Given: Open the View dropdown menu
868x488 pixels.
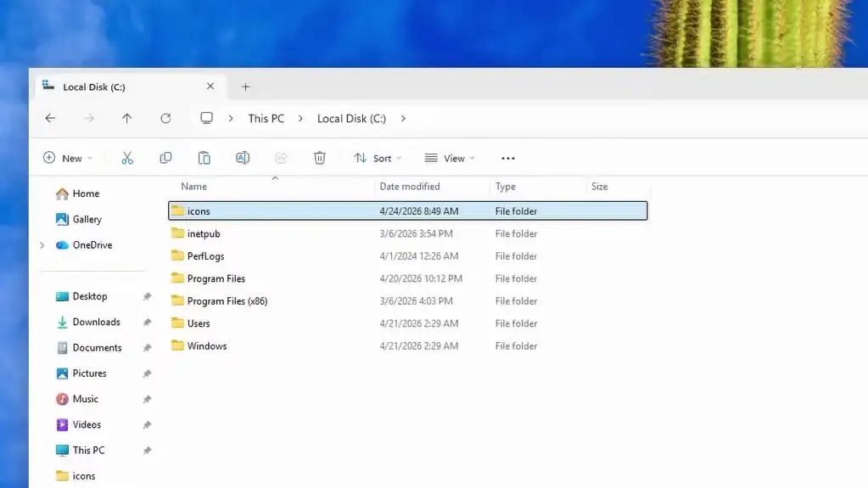Looking at the screenshot, I should pos(450,159).
